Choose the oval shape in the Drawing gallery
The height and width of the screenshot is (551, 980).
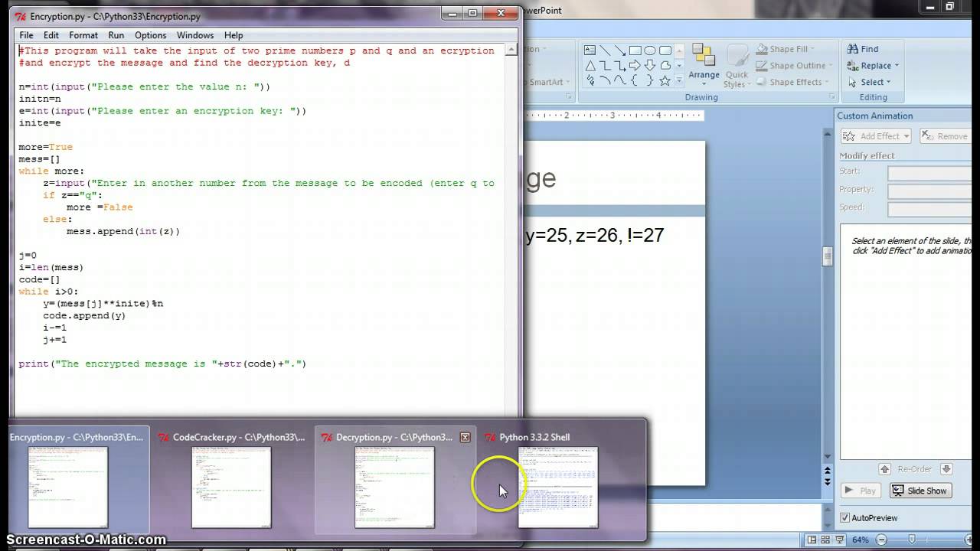coord(650,51)
